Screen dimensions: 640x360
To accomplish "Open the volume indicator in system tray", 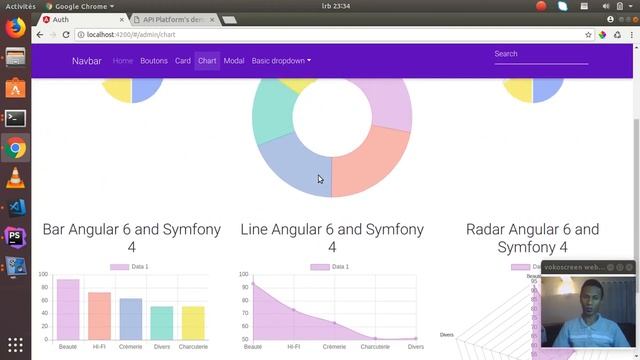I will (x=606, y=6).
